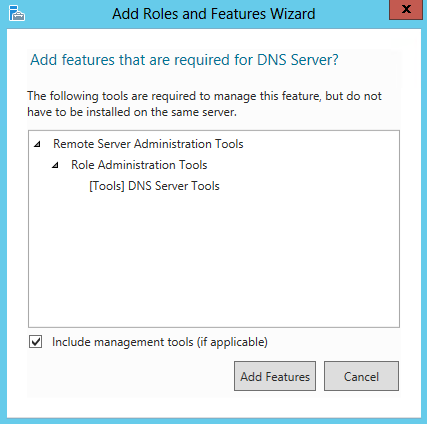Click the wizard icon in the title bar
The width and height of the screenshot is (427, 424).
(17, 14)
